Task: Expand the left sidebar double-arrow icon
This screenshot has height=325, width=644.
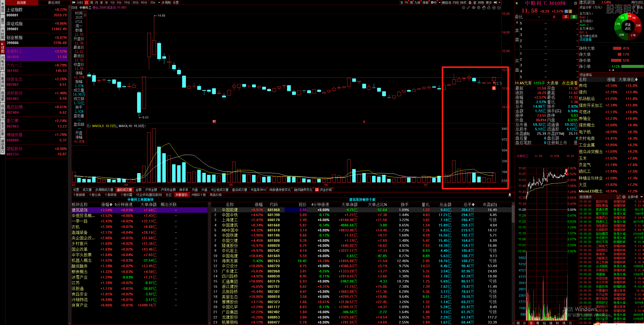Action: coord(3,3)
